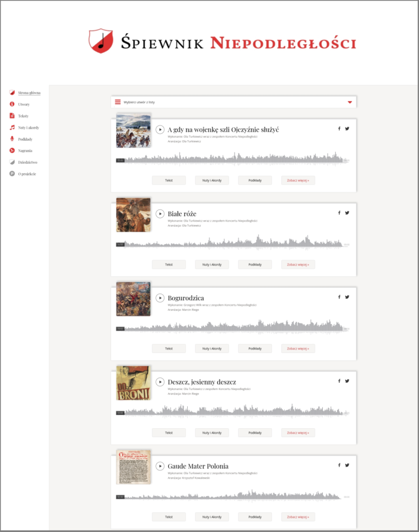Image resolution: width=419 pixels, height=532 pixels.
Task: Play A gdy na wojenkę szli
Action: click(x=160, y=129)
